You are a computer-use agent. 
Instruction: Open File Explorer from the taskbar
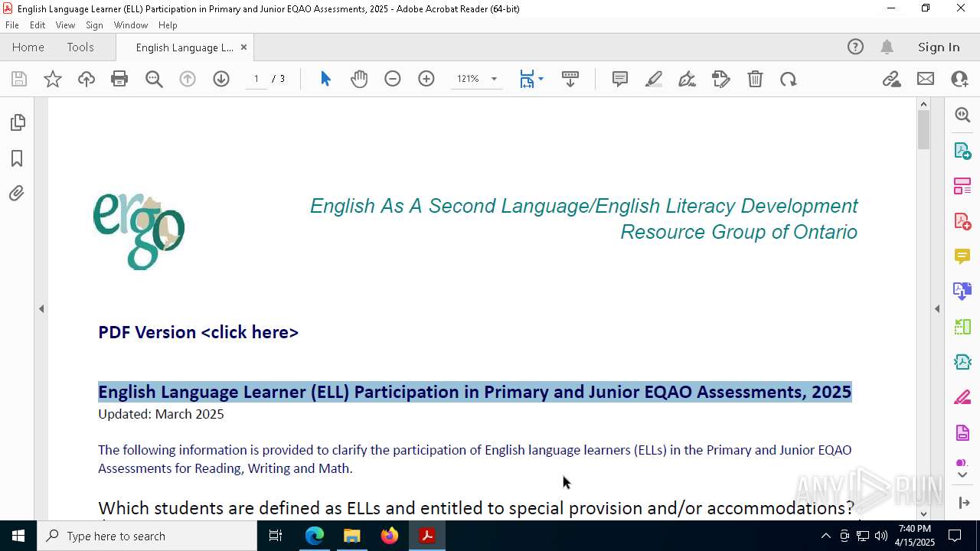[352, 536]
